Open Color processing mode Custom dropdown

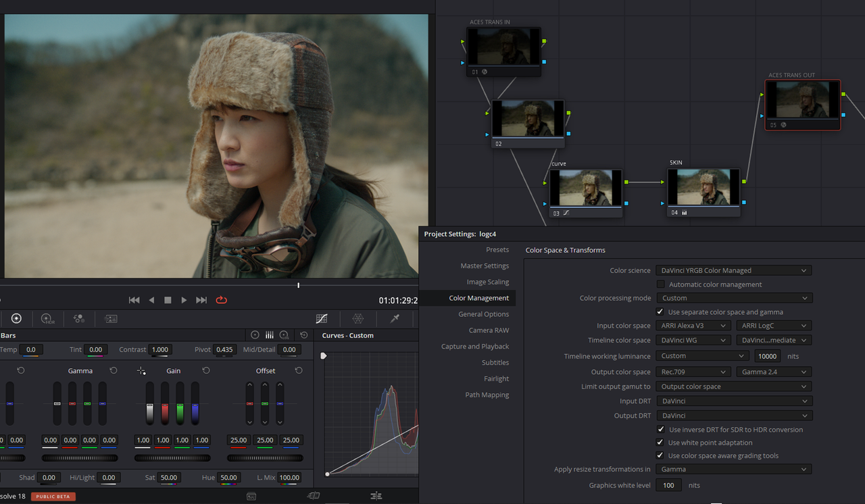click(734, 298)
